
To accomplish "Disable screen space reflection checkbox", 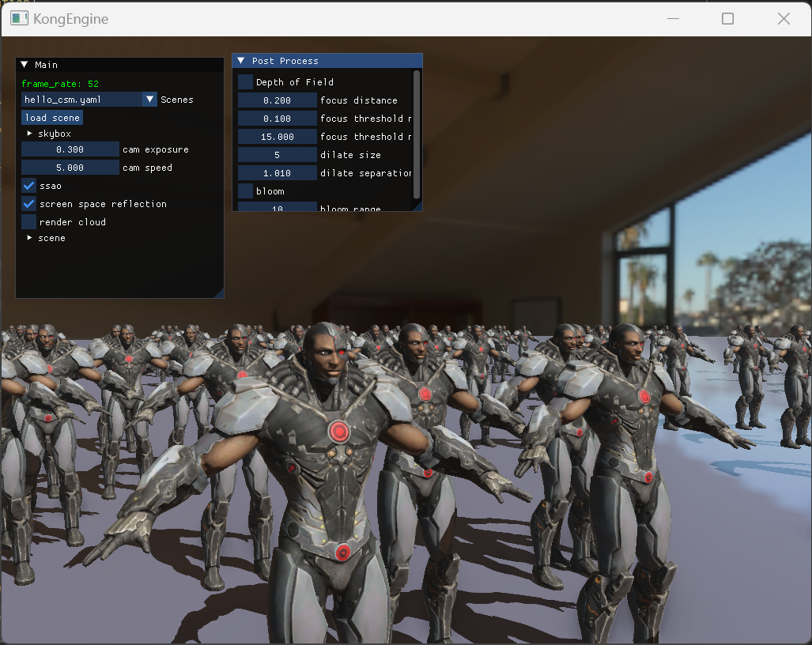I will tap(28, 203).
